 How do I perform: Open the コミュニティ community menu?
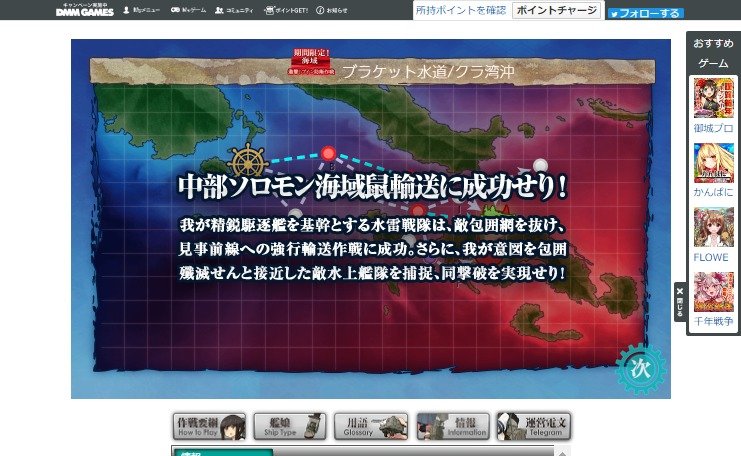[234, 10]
